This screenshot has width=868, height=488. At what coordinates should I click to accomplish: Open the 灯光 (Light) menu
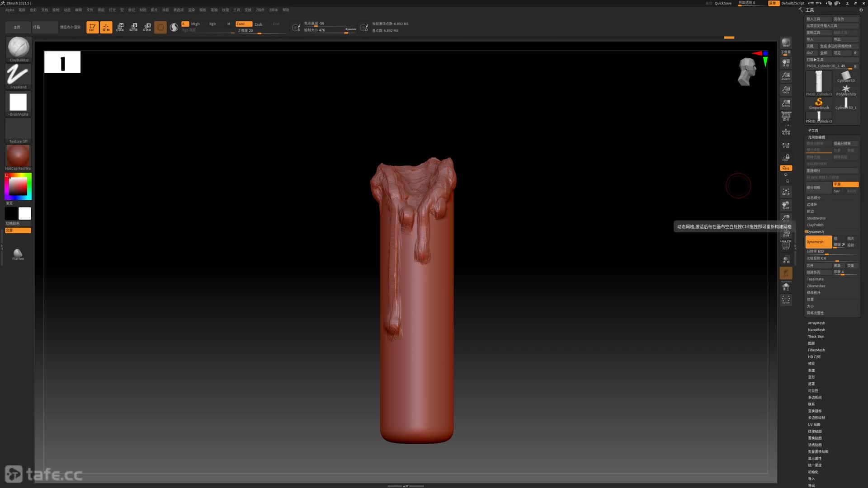(112, 10)
